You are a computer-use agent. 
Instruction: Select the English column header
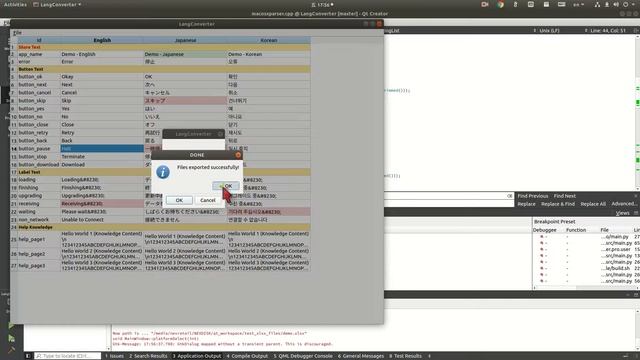point(102,40)
